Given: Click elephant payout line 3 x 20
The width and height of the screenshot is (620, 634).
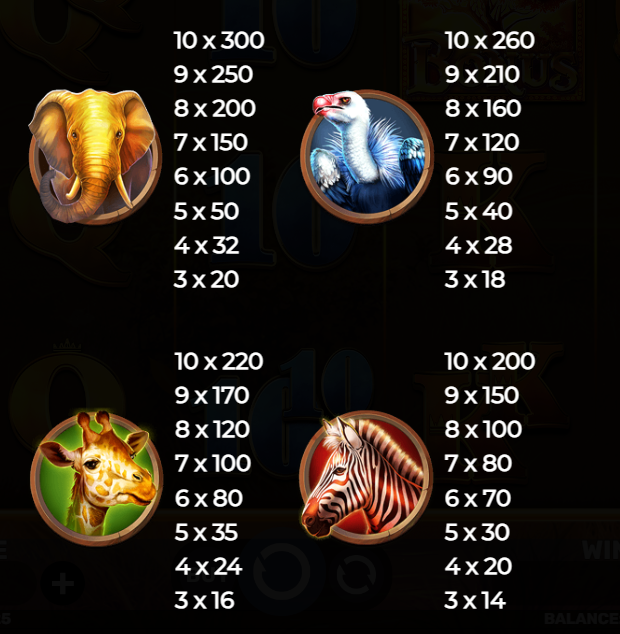Looking at the screenshot, I should coord(206,279).
